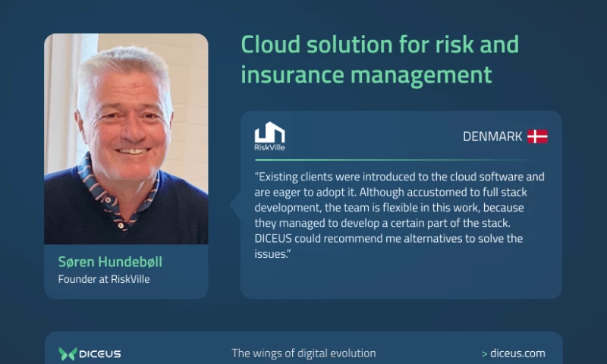Click the tagline The wings of digital evolution
607x364 pixels.
303,353
